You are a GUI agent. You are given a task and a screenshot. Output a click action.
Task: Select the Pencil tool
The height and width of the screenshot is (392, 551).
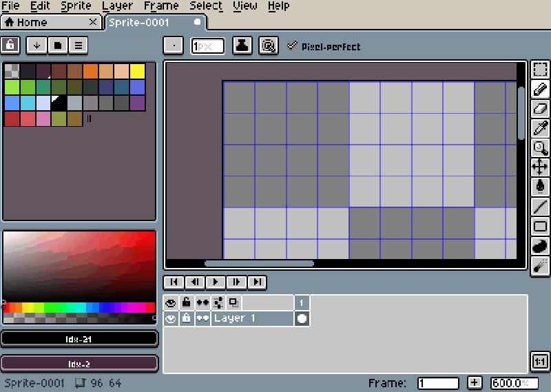pos(540,89)
